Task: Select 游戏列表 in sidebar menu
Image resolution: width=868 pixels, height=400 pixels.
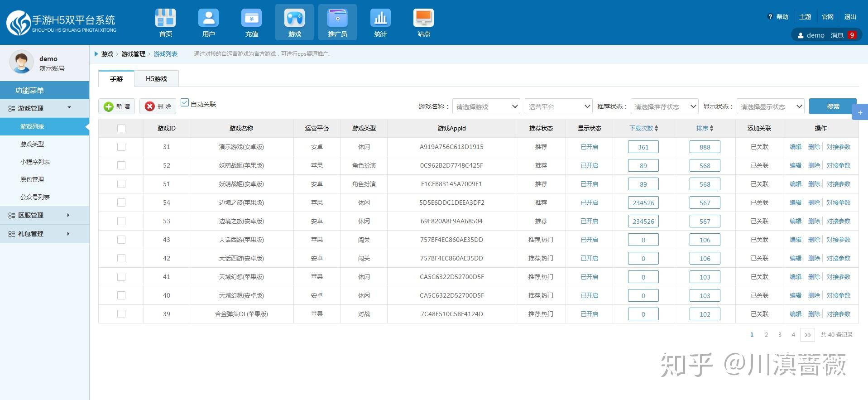Action: (x=44, y=126)
